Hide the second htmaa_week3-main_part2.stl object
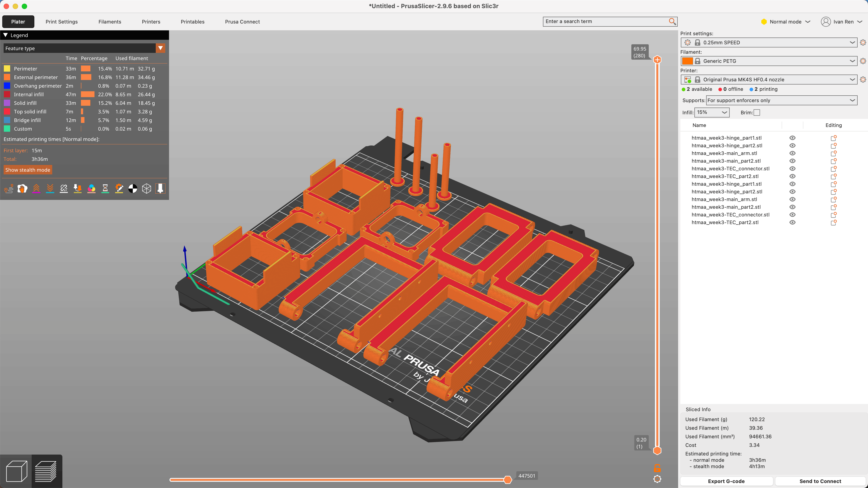Screen dimensions: 868x488 [x=793, y=207]
